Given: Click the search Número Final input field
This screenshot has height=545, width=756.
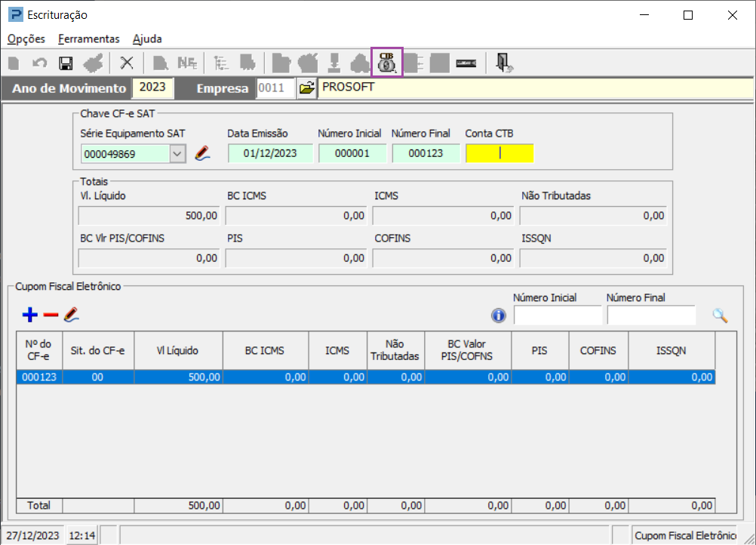Looking at the screenshot, I should point(651,316).
